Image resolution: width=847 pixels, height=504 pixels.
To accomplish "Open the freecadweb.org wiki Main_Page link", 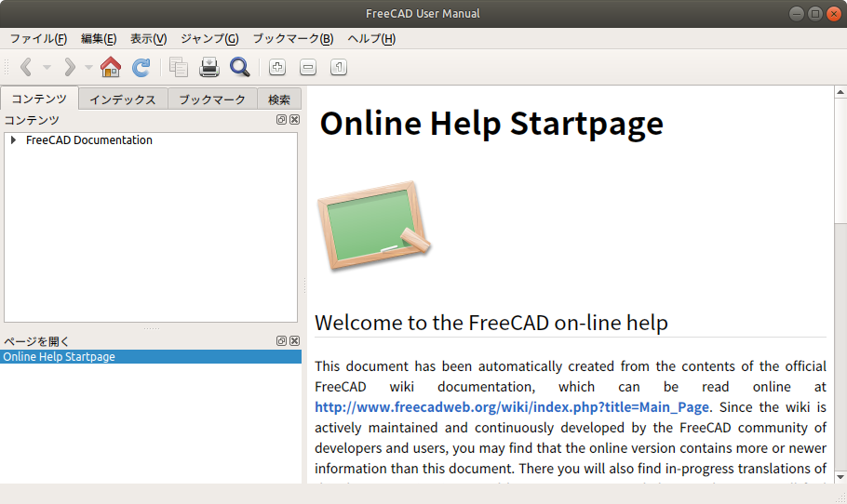I will point(512,407).
